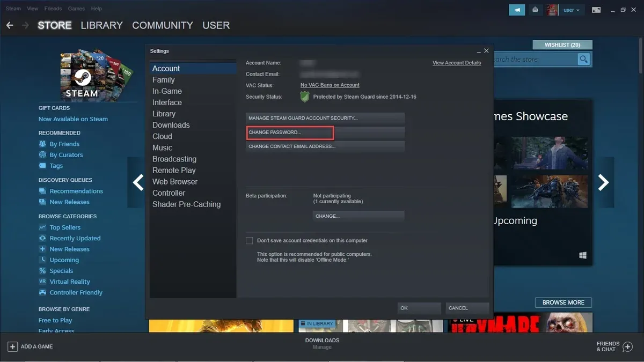Click the Browse More button
The width and height of the screenshot is (644, 362).
[x=563, y=302]
